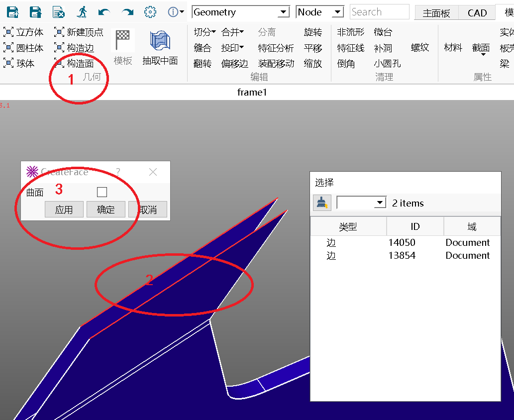Click the Search input field

pos(379,12)
